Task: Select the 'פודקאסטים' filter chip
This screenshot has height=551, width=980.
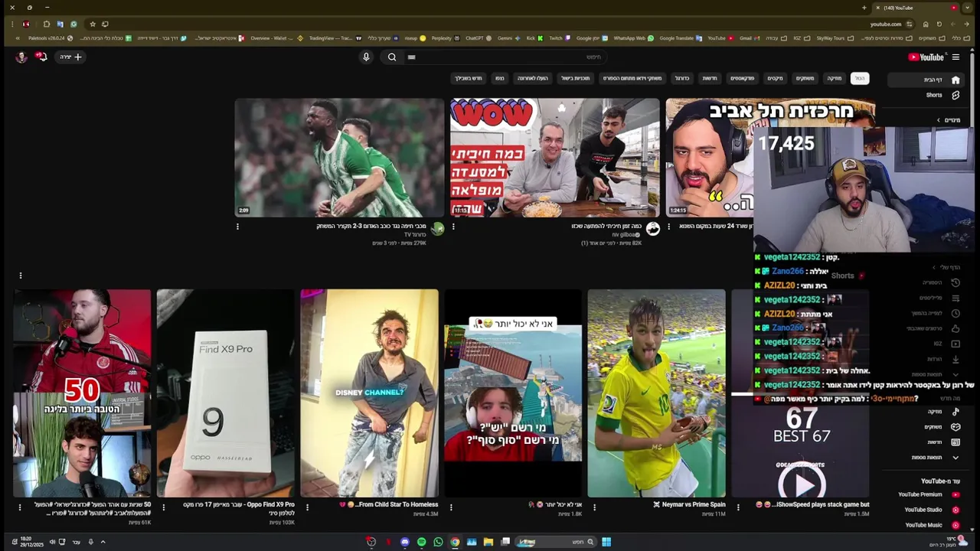Action: [x=742, y=78]
